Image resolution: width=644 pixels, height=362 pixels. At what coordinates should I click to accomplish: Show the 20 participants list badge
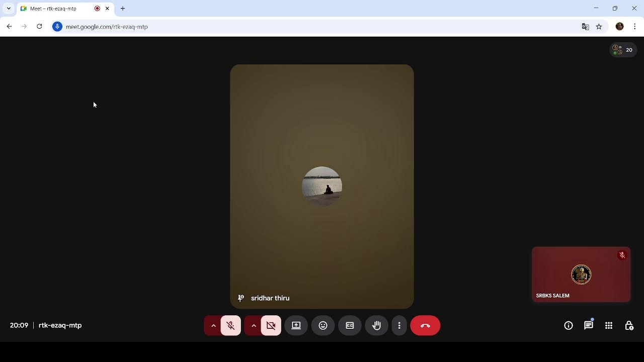[623, 50]
